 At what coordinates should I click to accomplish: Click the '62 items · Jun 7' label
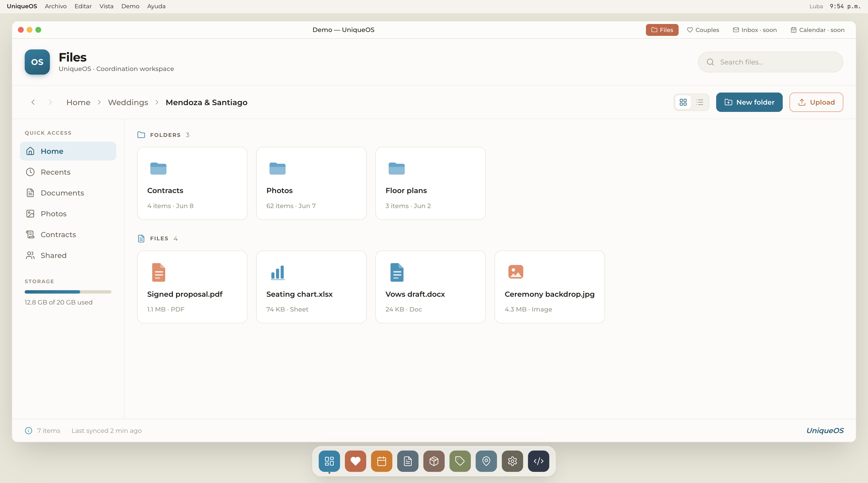[291, 206]
